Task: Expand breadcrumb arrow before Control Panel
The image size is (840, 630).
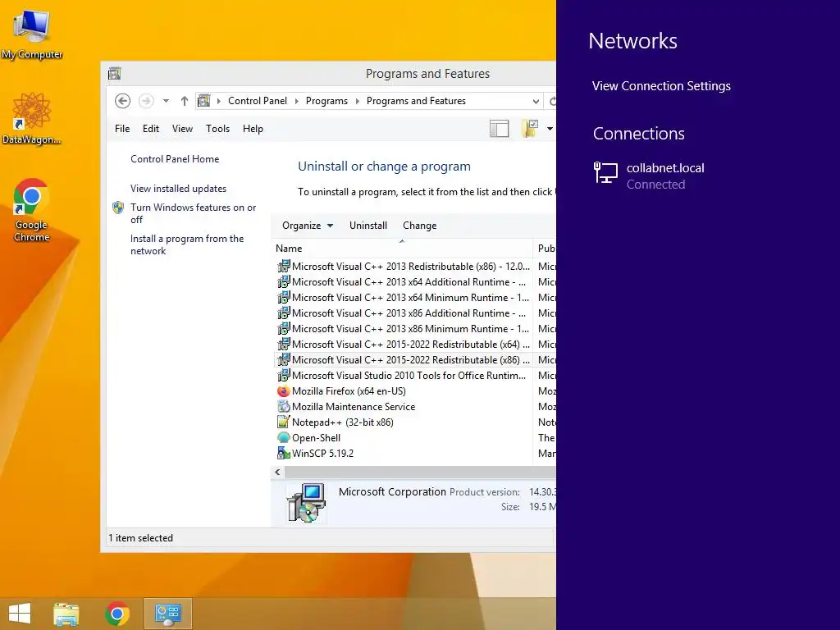Action: pyautogui.click(x=218, y=101)
